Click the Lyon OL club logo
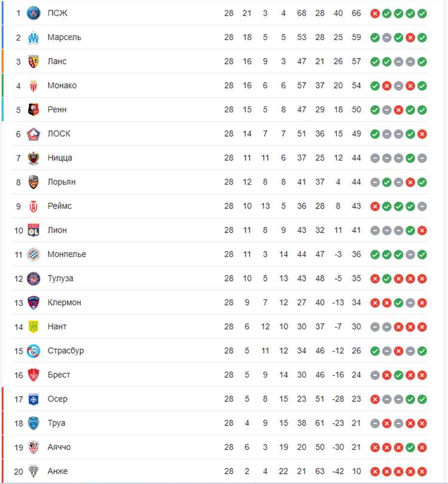Viewport: 448px width, 484px height. tap(33, 230)
